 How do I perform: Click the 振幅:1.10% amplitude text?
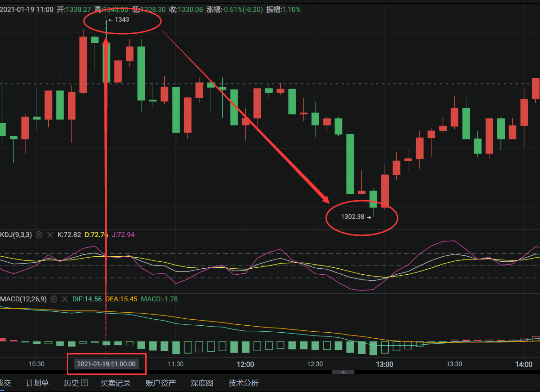click(x=283, y=9)
